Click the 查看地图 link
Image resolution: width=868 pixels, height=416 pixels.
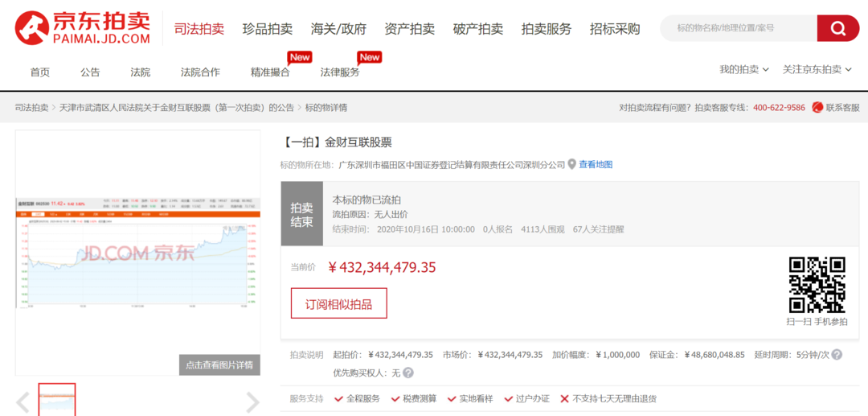[596, 164]
